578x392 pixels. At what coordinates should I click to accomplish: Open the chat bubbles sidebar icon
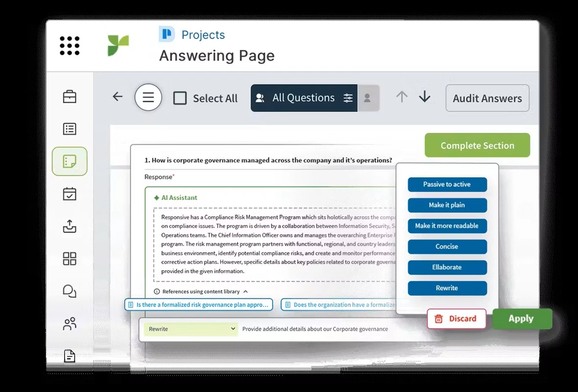tap(69, 291)
